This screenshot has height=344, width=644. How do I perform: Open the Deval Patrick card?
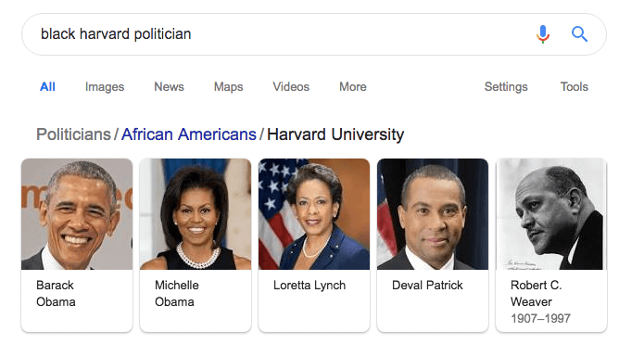[x=433, y=245]
